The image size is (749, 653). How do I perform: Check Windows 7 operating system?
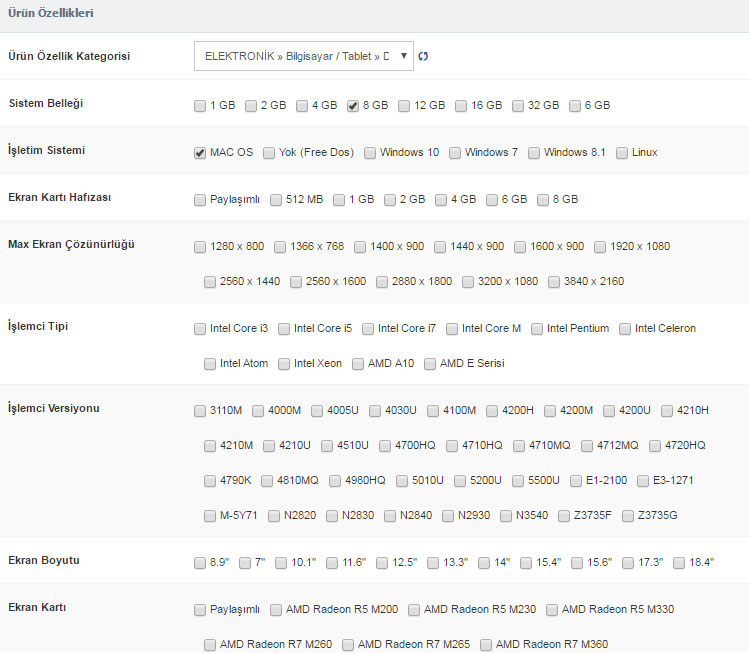point(455,153)
